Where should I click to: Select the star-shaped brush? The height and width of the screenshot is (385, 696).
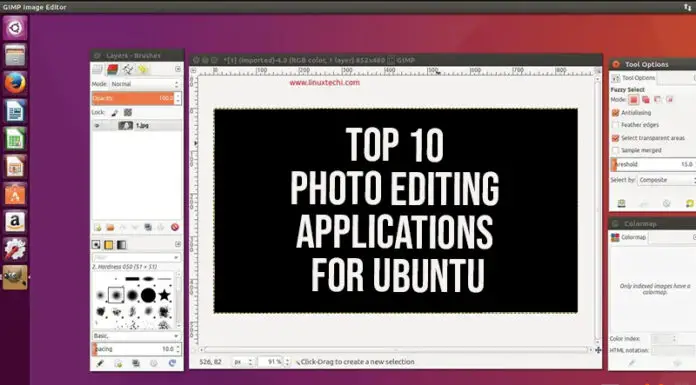pyautogui.click(x=165, y=295)
